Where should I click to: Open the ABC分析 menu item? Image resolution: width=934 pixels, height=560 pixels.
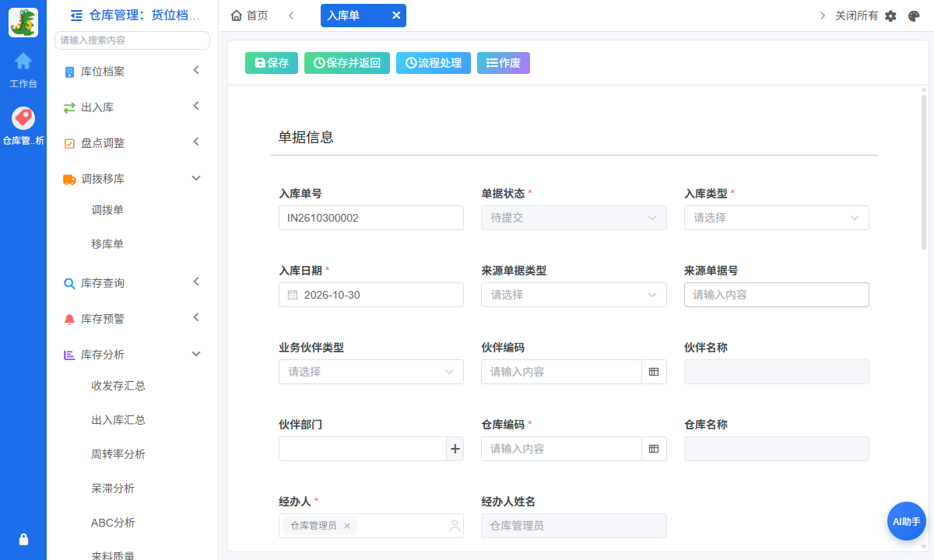113,523
